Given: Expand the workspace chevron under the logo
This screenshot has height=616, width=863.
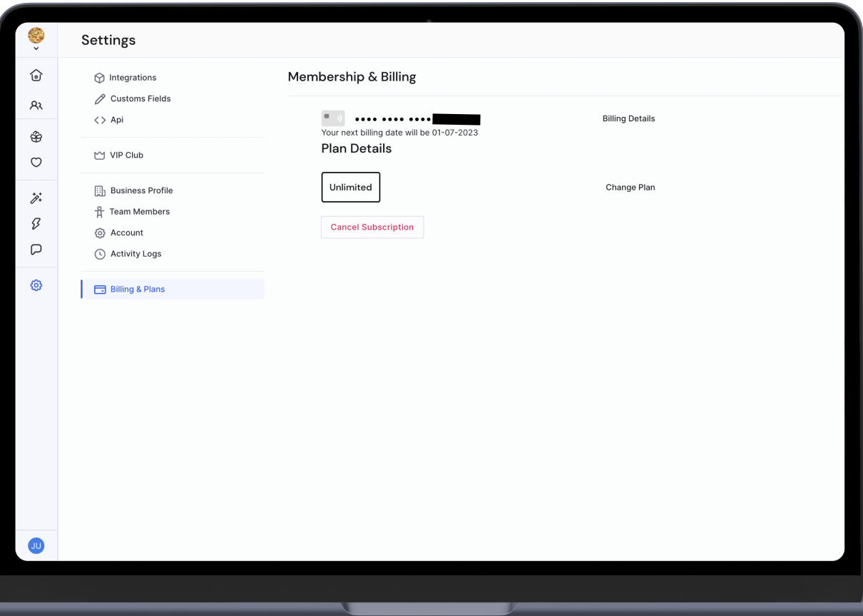Looking at the screenshot, I should tap(36, 48).
